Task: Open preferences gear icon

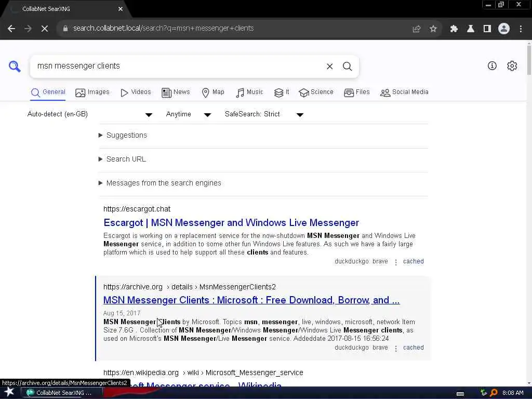Action: click(x=512, y=66)
